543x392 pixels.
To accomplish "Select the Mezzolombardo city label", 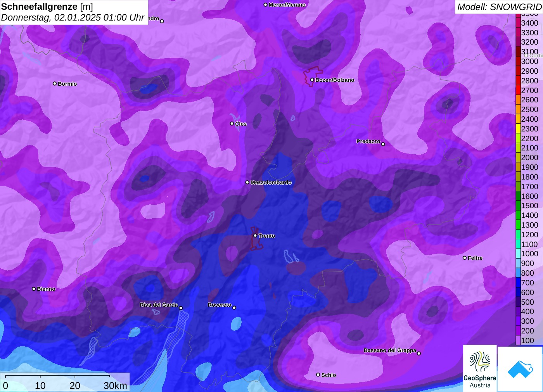I will (x=271, y=182).
